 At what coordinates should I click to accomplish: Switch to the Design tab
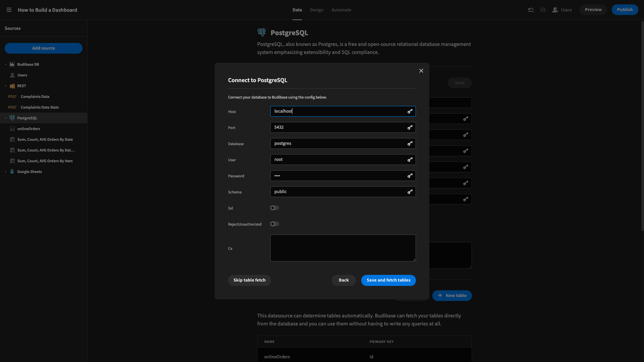pyautogui.click(x=317, y=10)
